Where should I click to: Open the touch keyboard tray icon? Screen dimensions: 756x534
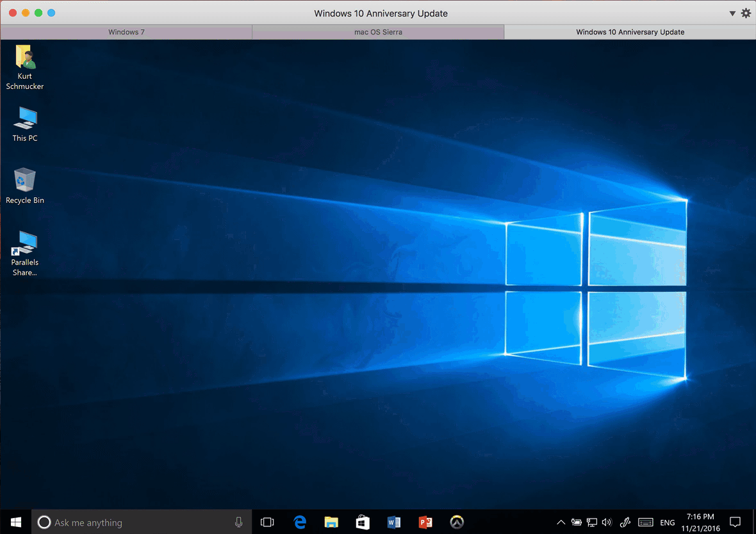point(646,522)
